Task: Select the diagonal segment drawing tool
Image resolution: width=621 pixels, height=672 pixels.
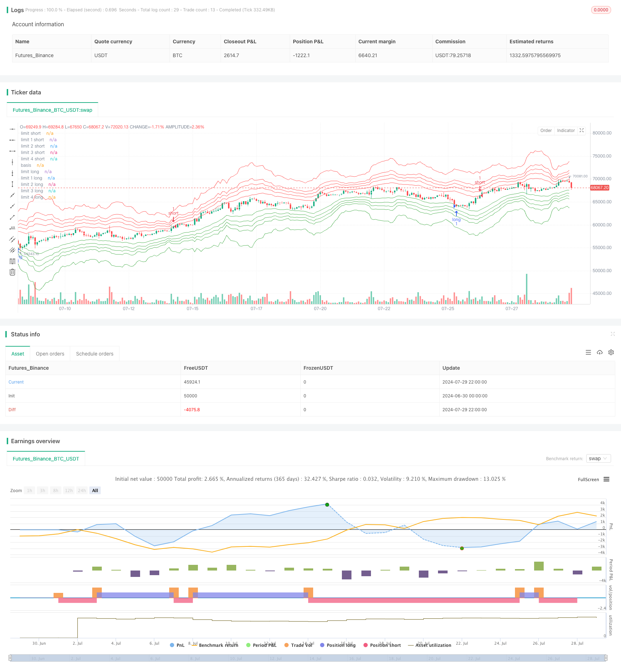Action: (x=12, y=217)
